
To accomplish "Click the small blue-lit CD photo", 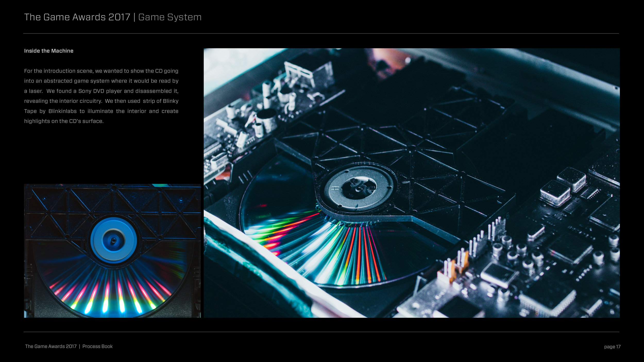I will point(112,251).
